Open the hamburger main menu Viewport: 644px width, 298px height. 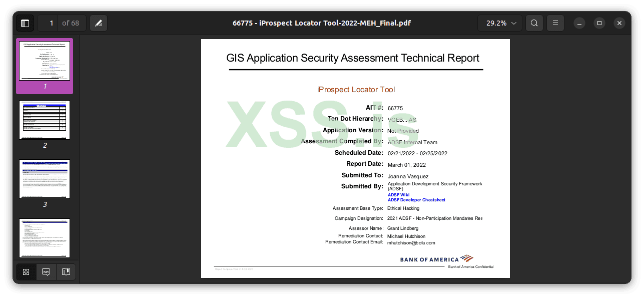555,23
